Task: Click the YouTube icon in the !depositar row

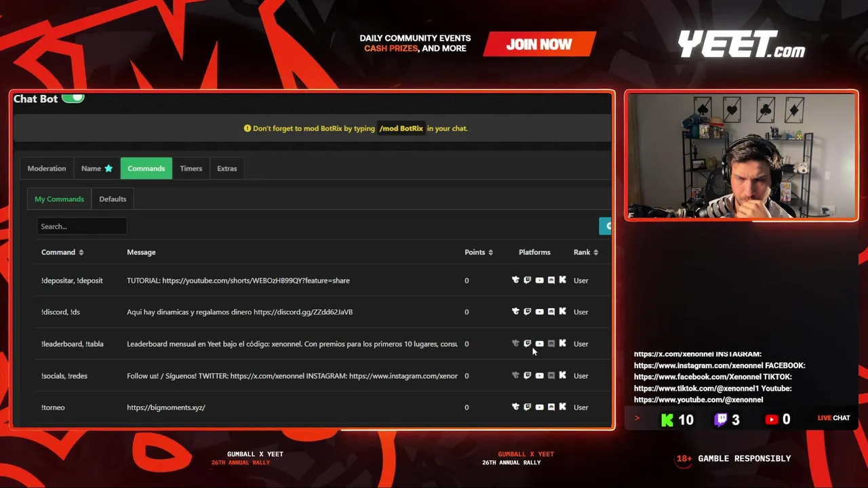Action: (539, 280)
